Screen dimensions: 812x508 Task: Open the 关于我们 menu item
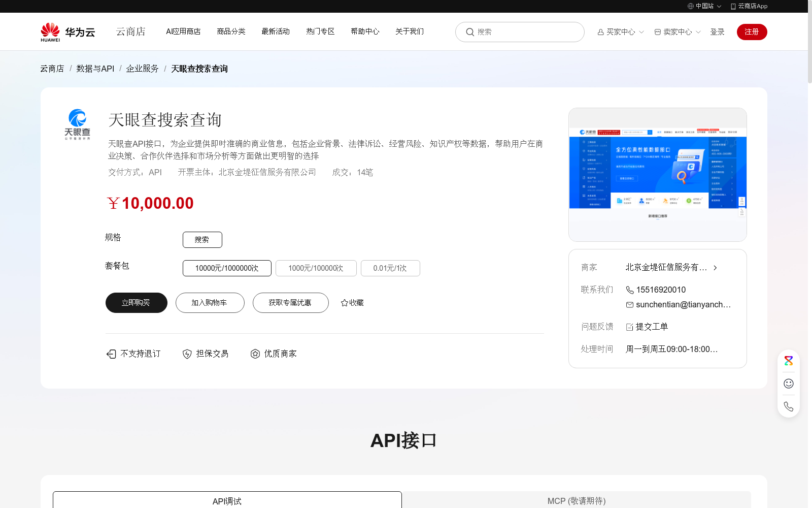[x=410, y=31]
